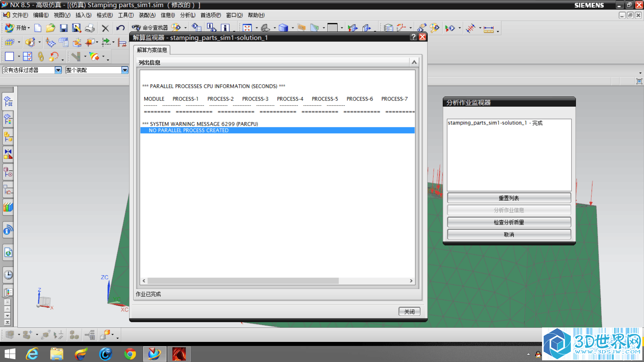Screen dimensions: 644x362
Task: Open the top Simulation Navigator sidebar tab
Action: click(x=8, y=101)
